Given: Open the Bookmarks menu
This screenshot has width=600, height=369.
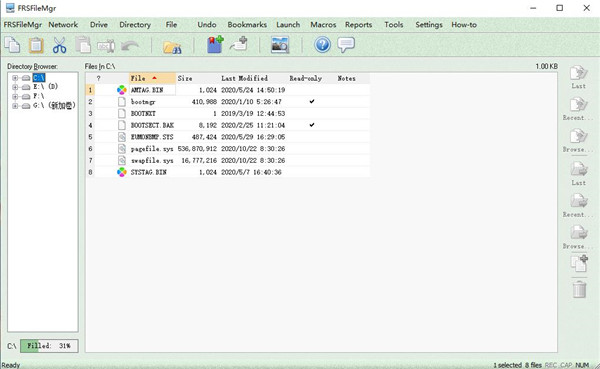Looking at the screenshot, I should 247,25.
